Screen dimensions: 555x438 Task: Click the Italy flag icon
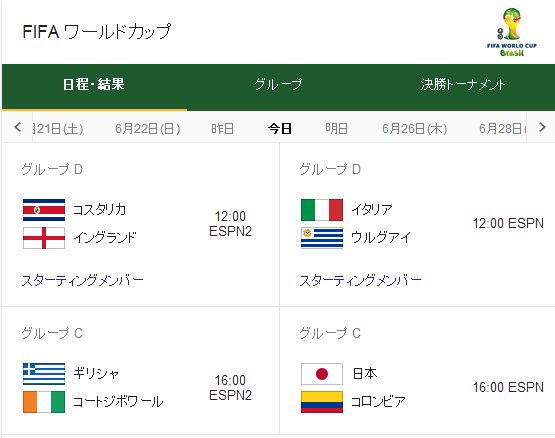[x=322, y=210]
